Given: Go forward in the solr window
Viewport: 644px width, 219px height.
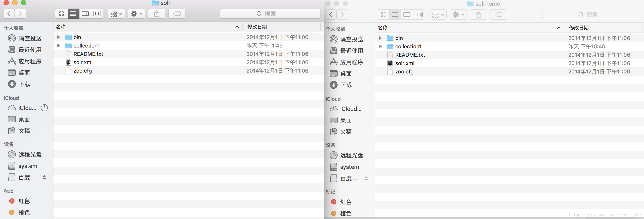Looking at the screenshot, I should (20, 14).
